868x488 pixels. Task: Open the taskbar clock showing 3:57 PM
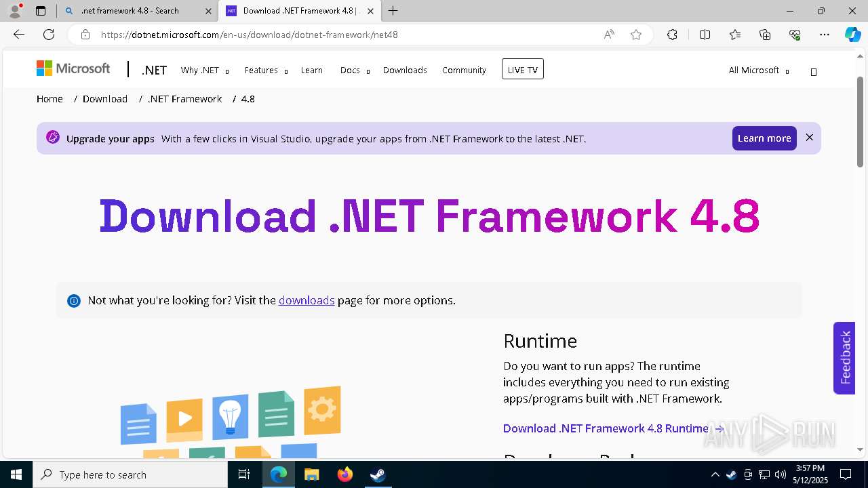click(810, 474)
